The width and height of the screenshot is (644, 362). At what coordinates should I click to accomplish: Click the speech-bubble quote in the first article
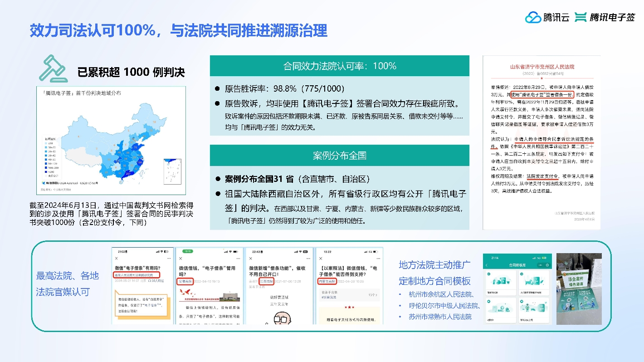(141, 305)
